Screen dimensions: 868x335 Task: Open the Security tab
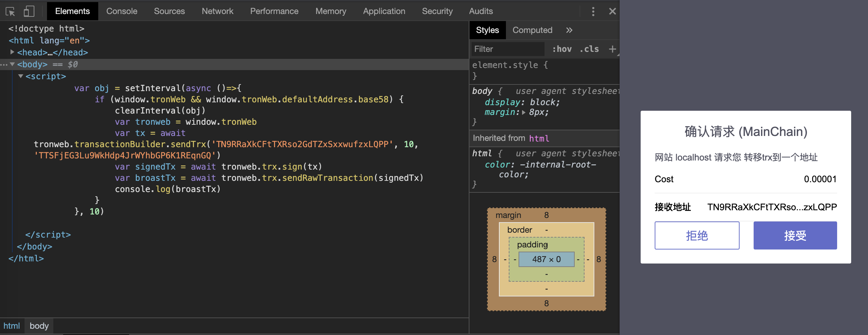click(438, 11)
